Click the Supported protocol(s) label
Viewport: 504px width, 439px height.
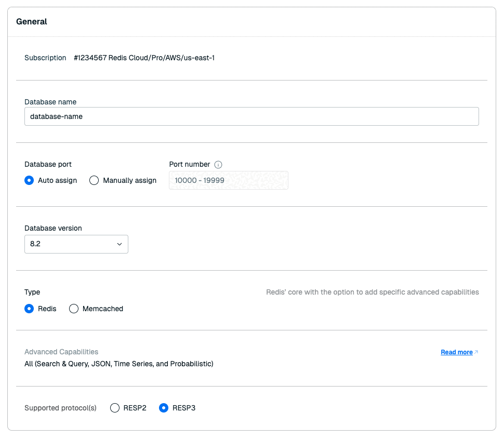point(60,408)
